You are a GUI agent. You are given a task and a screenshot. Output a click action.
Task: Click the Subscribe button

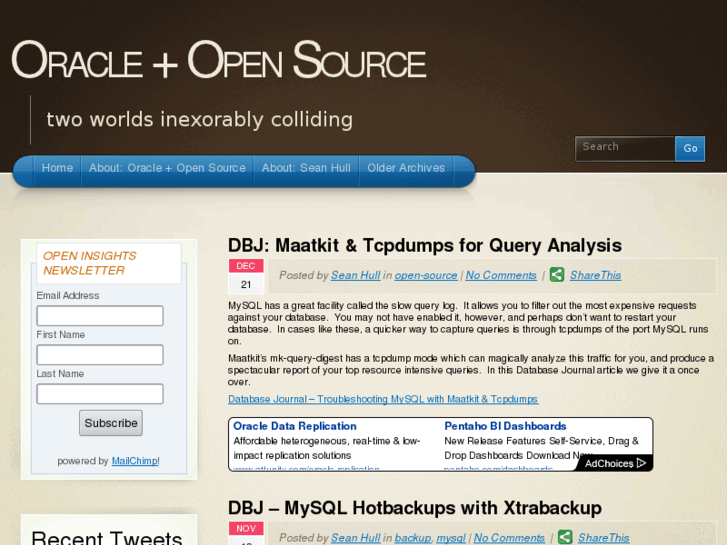pos(111,423)
